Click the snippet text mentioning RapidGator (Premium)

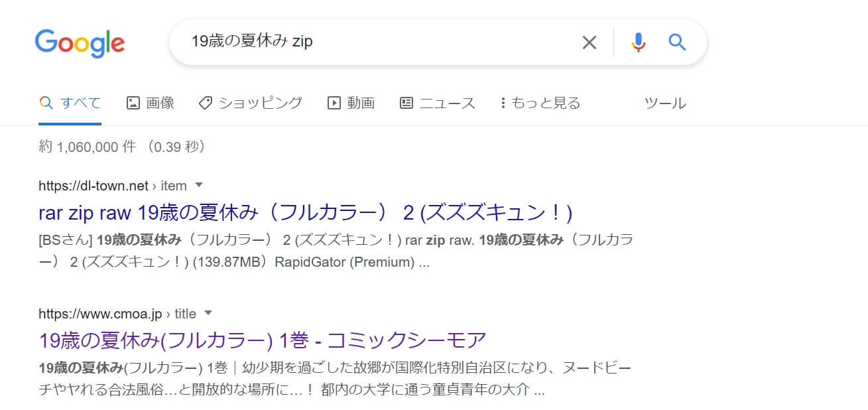(x=336, y=250)
